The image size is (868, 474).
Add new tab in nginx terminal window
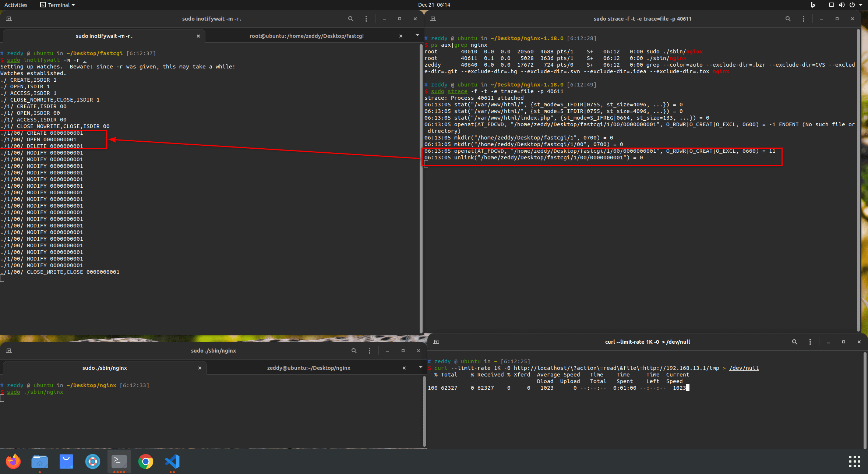(x=9, y=351)
